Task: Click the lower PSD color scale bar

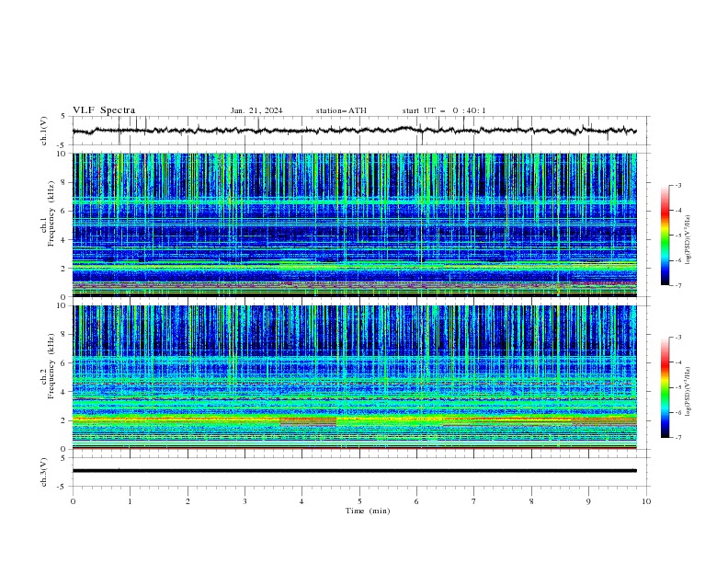Action: (x=665, y=387)
